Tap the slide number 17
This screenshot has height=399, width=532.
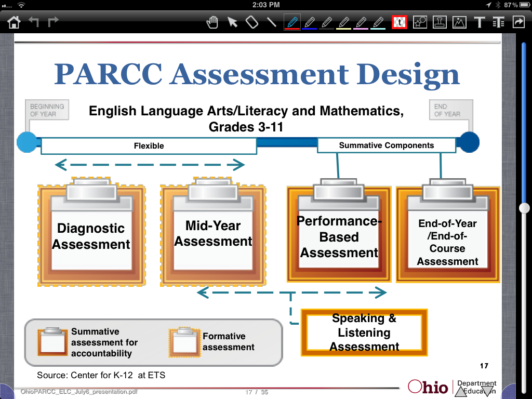pos(484,366)
